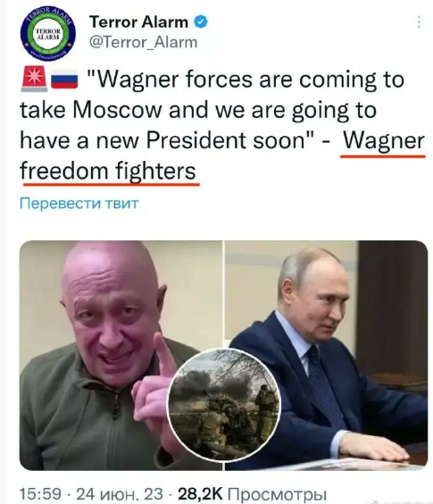Click the 24 июн. 23 date
The height and width of the screenshot is (504, 433).
120,493
